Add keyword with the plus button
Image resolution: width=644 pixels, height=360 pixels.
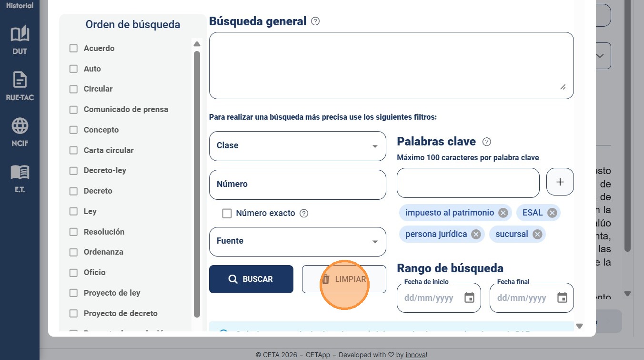(560, 182)
